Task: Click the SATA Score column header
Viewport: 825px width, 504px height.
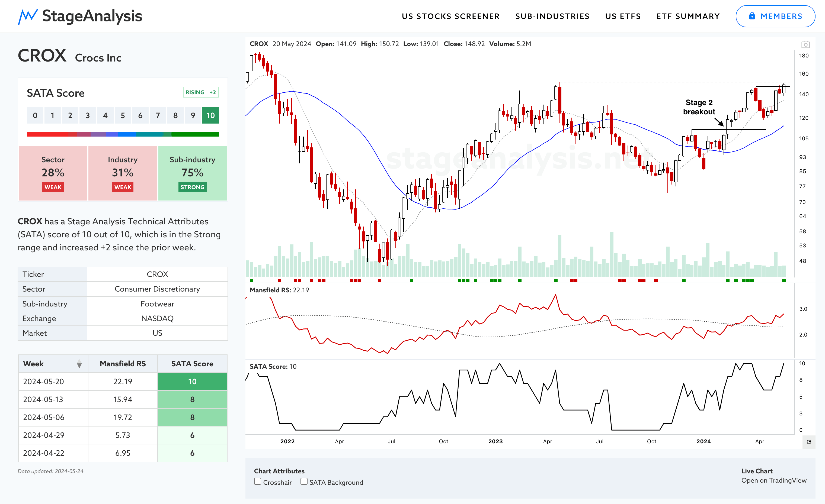Action: point(192,364)
